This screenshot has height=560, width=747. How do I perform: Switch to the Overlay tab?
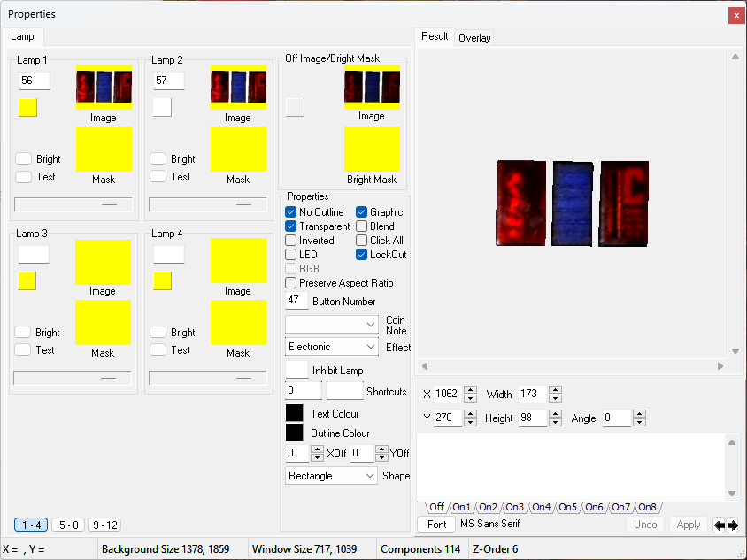pos(474,38)
